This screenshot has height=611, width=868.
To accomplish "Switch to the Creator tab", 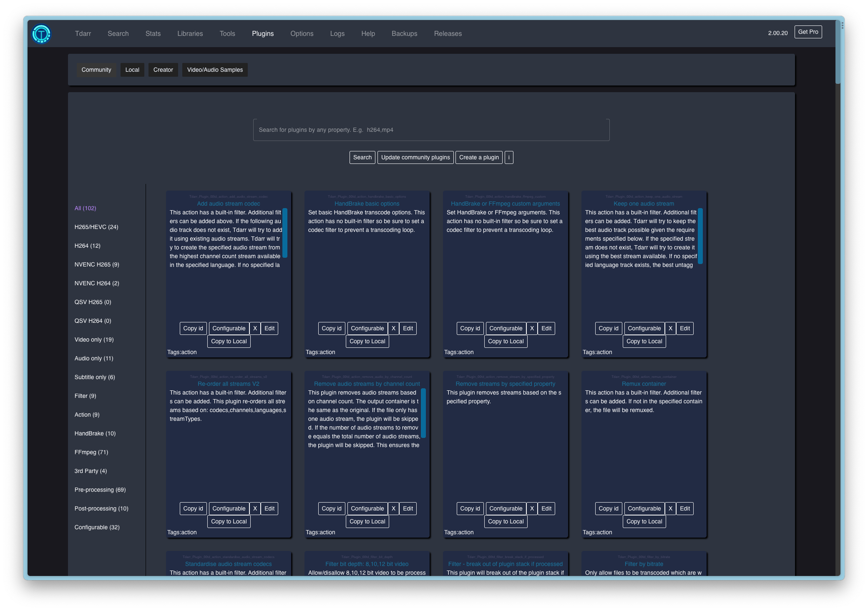I will [163, 70].
